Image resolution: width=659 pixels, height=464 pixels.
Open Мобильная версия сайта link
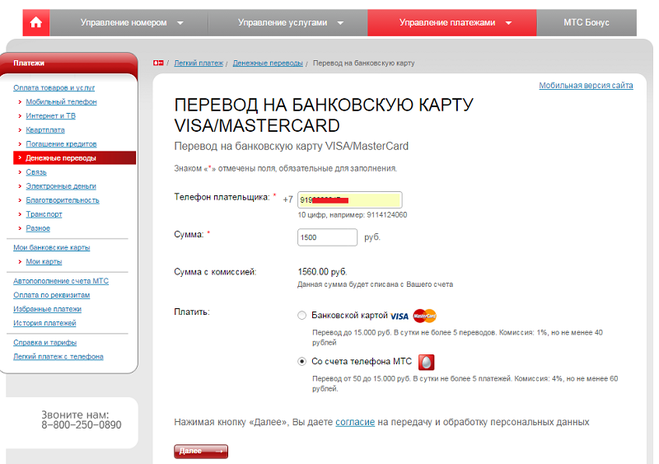586,85
